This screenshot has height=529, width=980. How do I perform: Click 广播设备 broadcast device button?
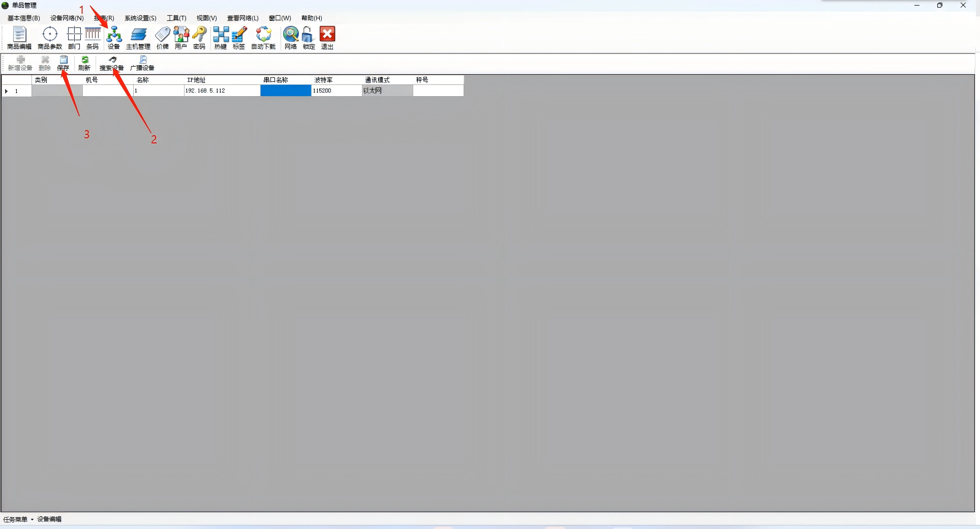tap(142, 63)
